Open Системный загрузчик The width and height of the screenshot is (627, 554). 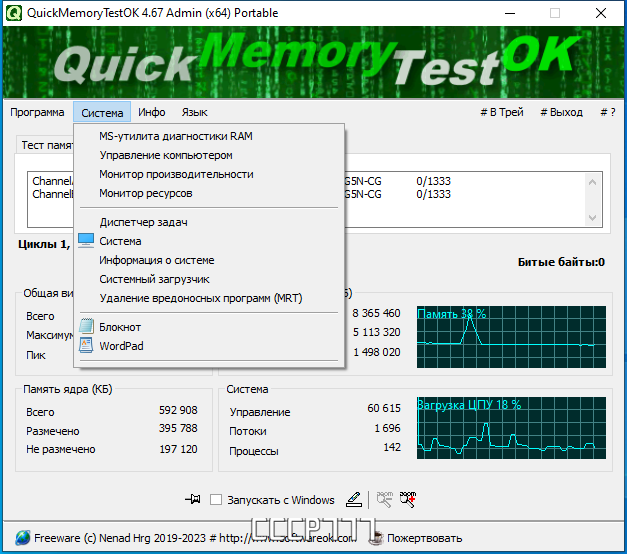[x=209, y=279]
